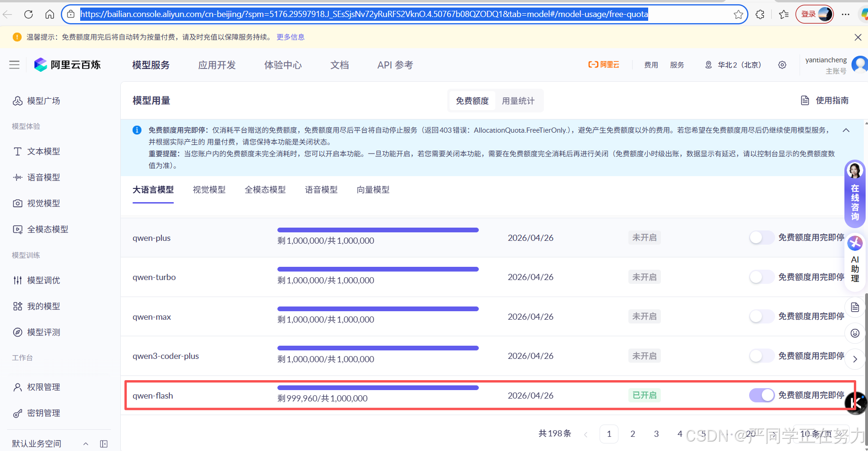Click the smiley feedback icon on right

pyautogui.click(x=855, y=333)
